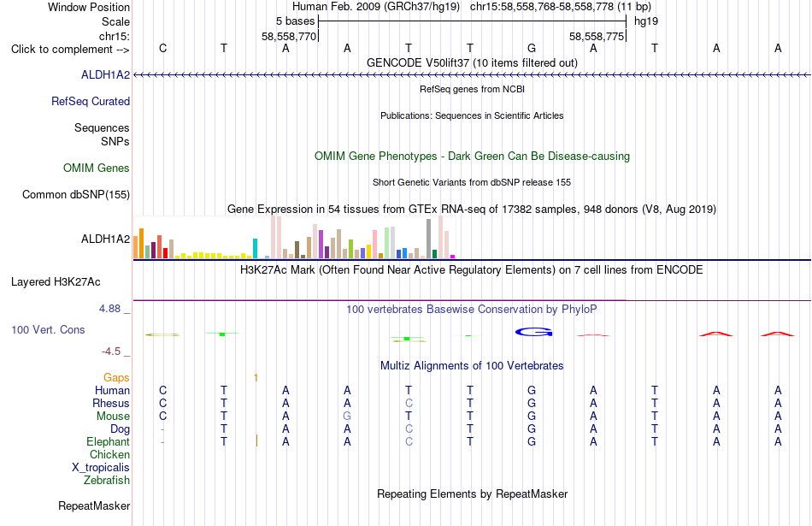The image size is (812, 526).
Task: Click the orange '1' in the Gaps row
Action: [x=256, y=378]
